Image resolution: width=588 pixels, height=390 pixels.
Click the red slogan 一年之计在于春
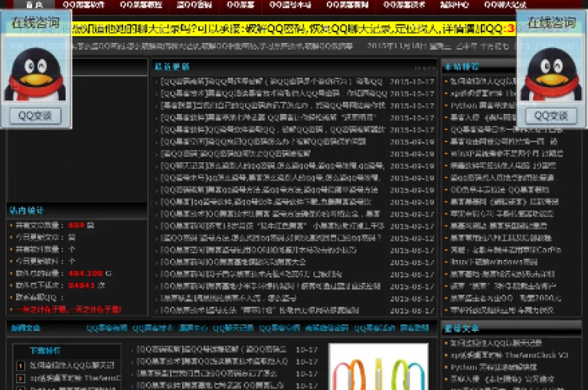[69, 310]
